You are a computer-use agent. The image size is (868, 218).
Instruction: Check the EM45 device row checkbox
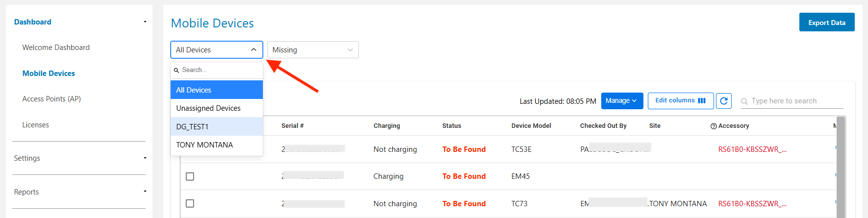(x=190, y=176)
